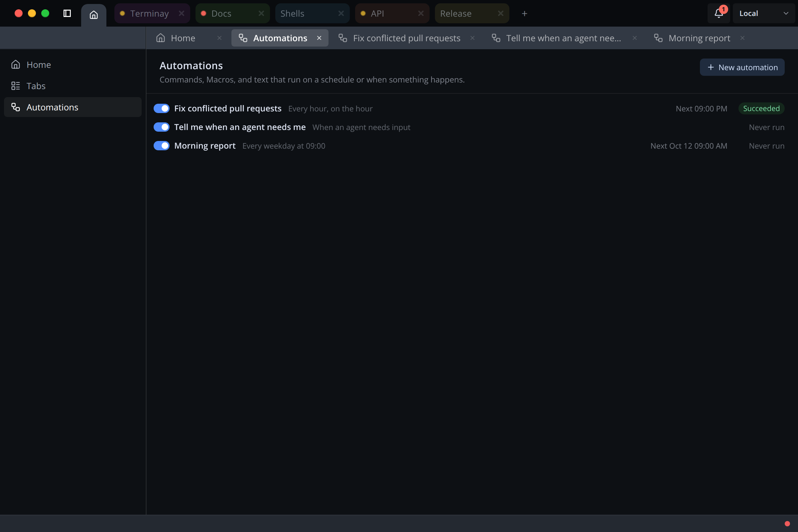
Task: Open the notifications bell
Action: (719, 13)
